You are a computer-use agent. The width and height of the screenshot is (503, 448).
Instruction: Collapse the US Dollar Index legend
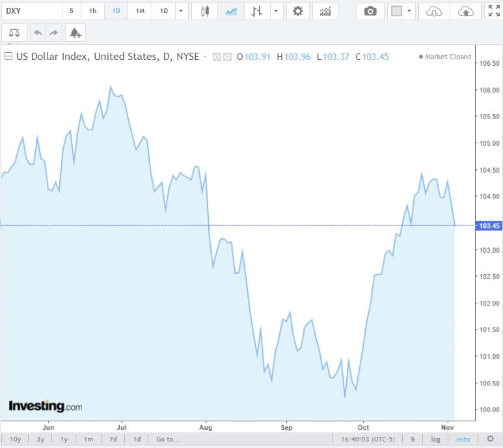click(8, 57)
